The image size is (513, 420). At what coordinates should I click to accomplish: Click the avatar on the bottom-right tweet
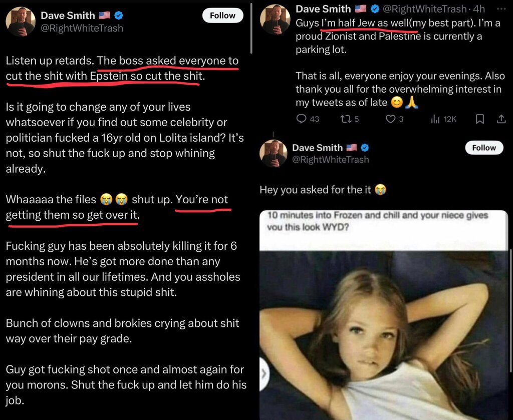[x=273, y=153]
